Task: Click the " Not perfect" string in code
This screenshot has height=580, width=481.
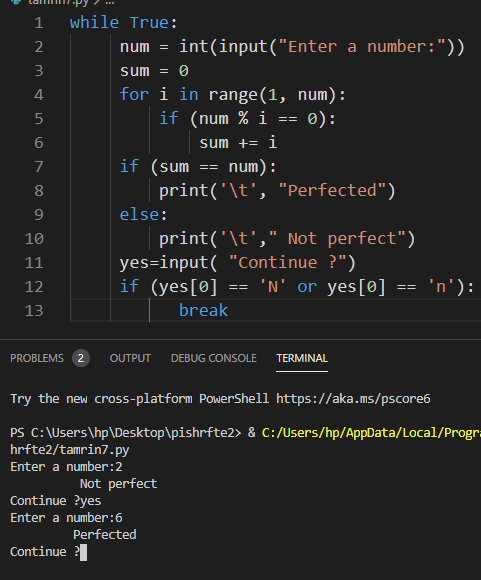Action: 337,239
